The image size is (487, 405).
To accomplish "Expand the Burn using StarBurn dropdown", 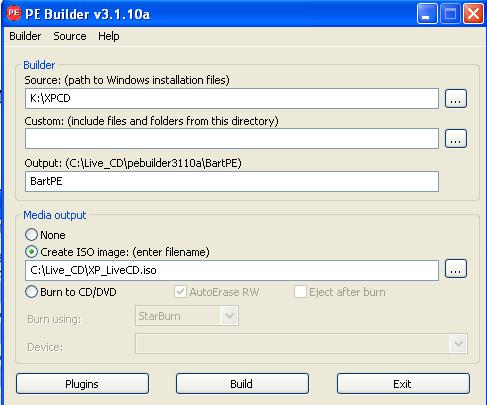I will point(229,316).
